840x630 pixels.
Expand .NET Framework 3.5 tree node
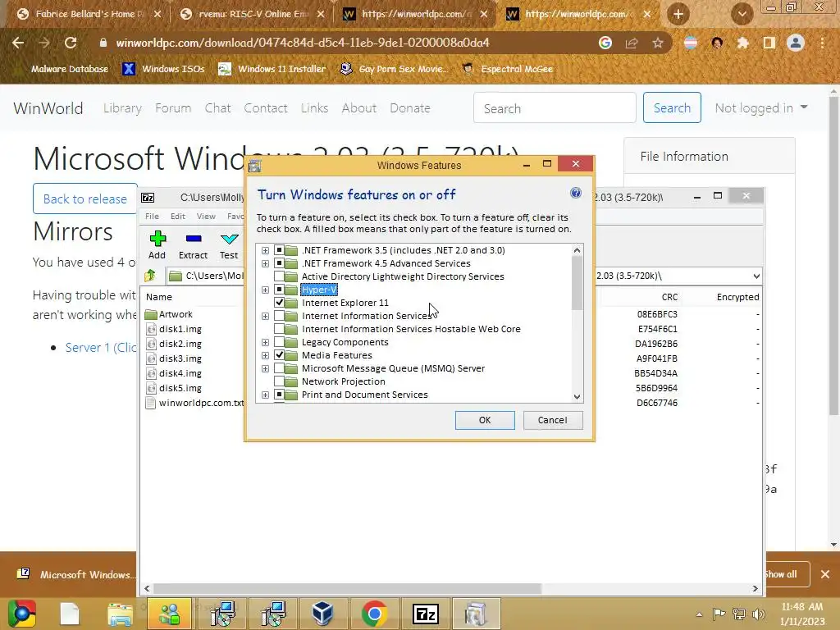click(x=265, y=250)
